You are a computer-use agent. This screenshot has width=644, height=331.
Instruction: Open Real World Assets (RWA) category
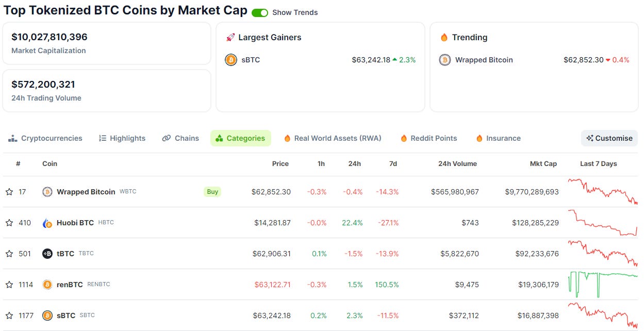click(333, 138)
